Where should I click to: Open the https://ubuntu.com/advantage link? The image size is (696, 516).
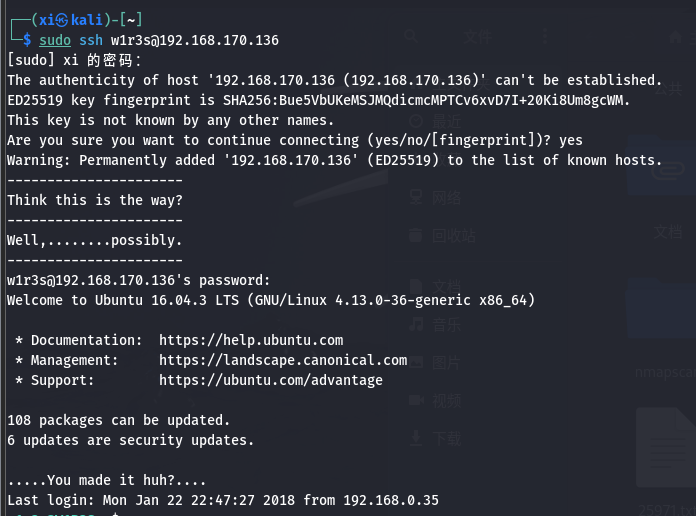pyautogui.click(x=271, y=380)
